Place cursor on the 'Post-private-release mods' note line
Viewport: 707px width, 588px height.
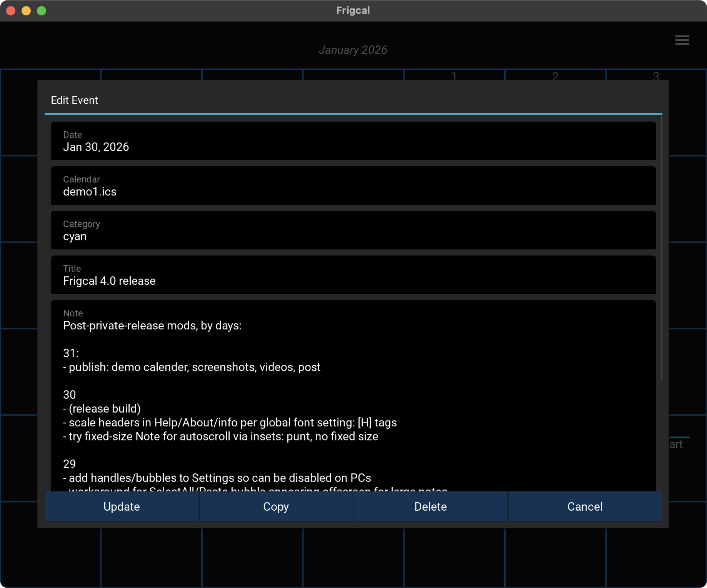(x=152, y=326)
